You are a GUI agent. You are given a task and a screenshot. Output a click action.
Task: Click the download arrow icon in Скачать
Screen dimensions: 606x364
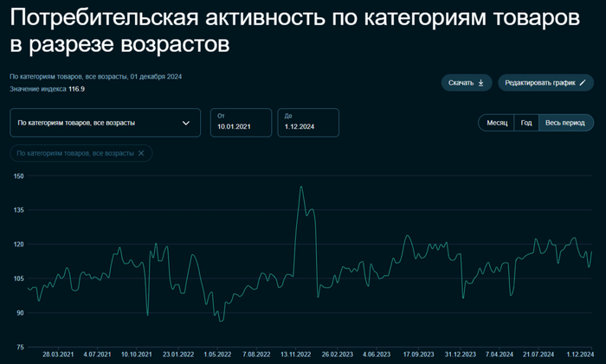tap(480, 83)
